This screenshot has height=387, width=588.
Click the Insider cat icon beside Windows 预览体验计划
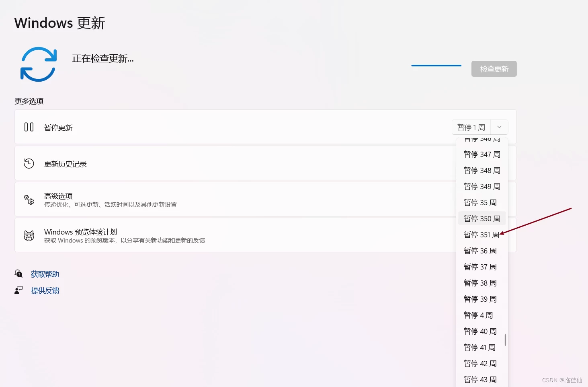[x=29, y=236]
